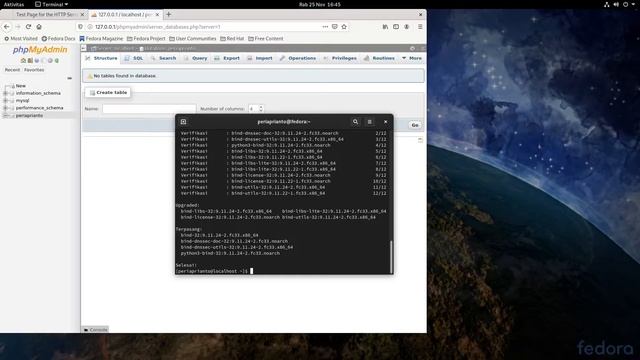Select New in the database tree

20,86
